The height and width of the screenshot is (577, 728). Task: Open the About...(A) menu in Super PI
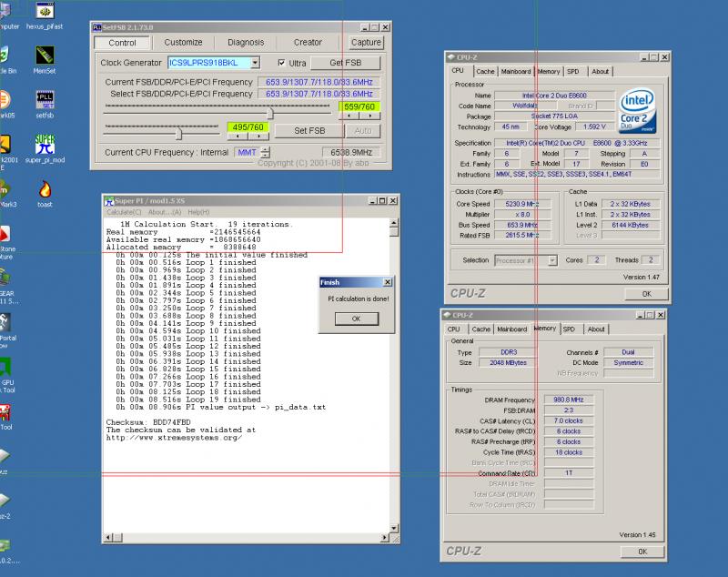point(165,212)
